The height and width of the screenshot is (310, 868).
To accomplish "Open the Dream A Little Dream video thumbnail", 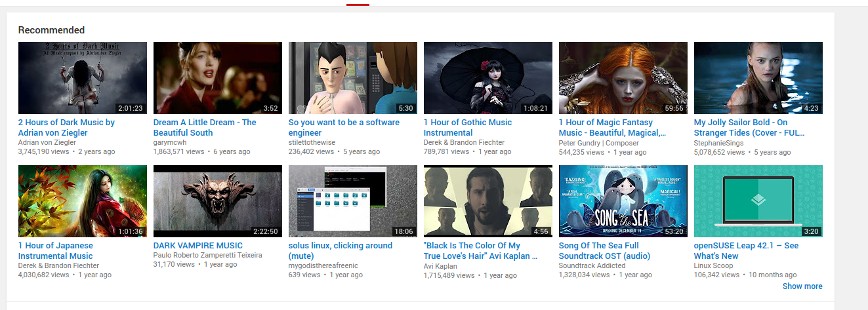I will [218, 78].
